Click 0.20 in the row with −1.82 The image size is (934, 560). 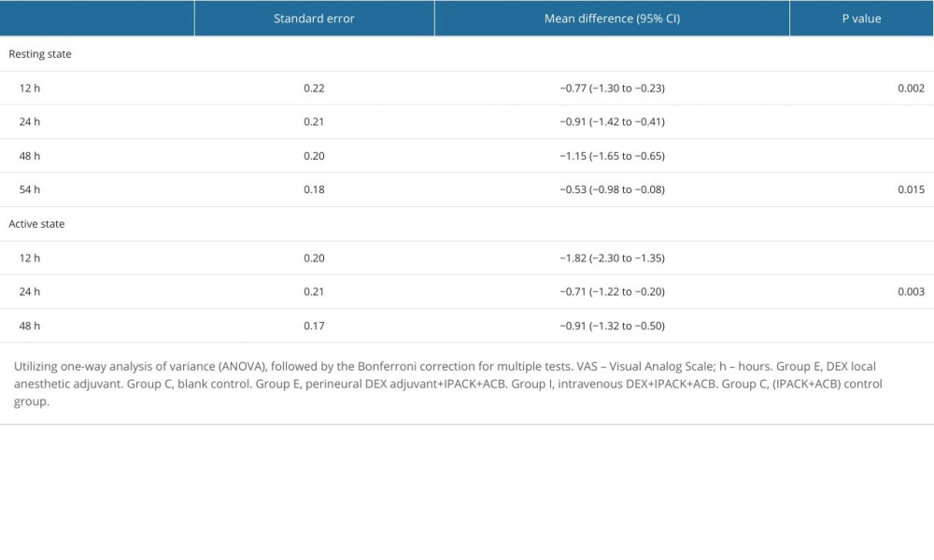tap(314, 259)
